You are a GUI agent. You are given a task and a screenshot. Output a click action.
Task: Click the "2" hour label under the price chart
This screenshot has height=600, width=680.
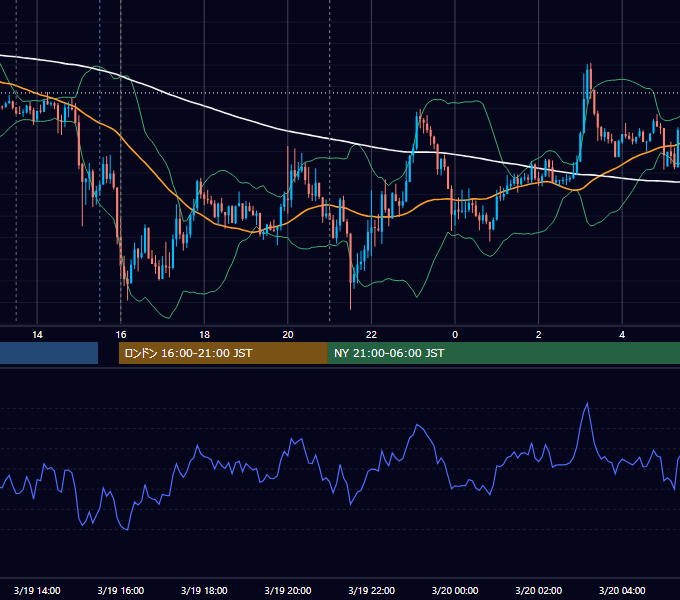click(x=539, y=335)
